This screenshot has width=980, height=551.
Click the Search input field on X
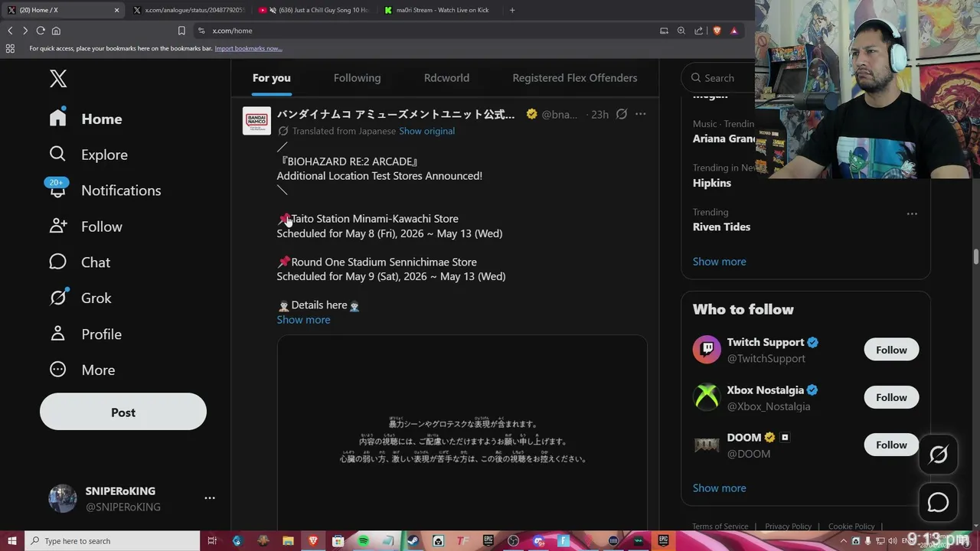pos(720,78)
